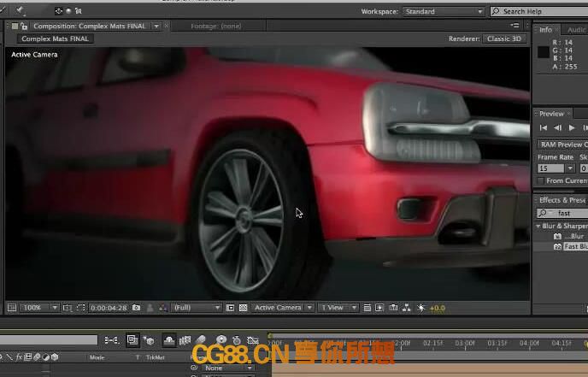Select the World Axis Mode icon
This screenshot has width=588, height=377.
tap(68, 11)
